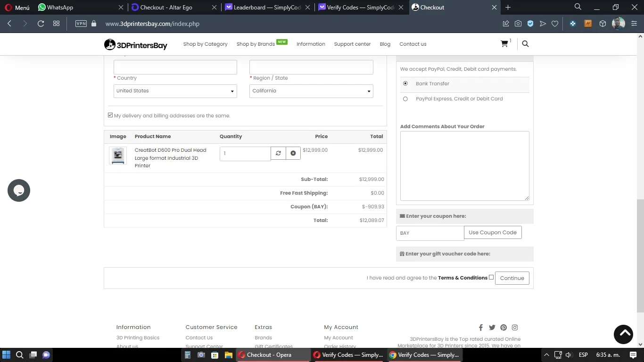Toggle the VPN badge in address bar
The image size is (644, 362).
81,24
